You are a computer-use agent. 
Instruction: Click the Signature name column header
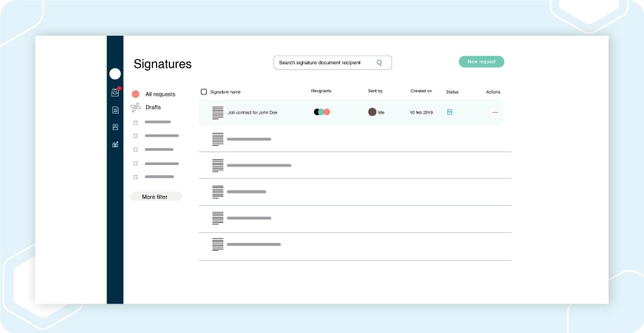(x=225, y=92)
